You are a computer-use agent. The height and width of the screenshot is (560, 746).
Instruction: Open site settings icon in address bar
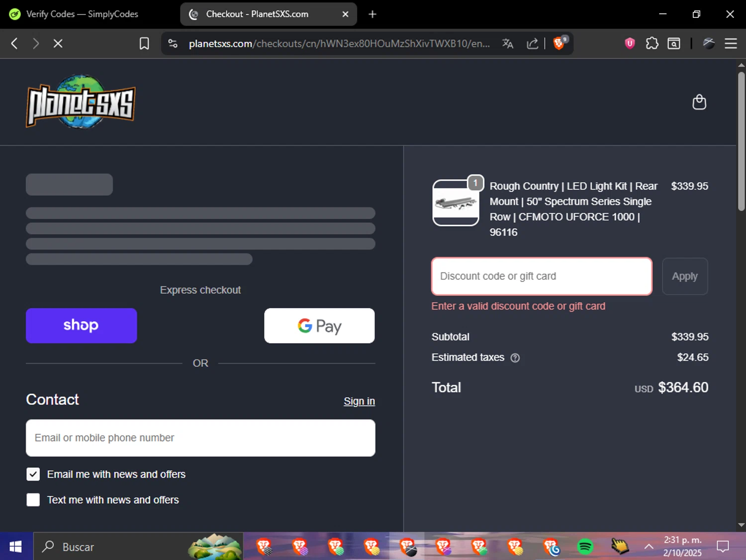[173, 44]
